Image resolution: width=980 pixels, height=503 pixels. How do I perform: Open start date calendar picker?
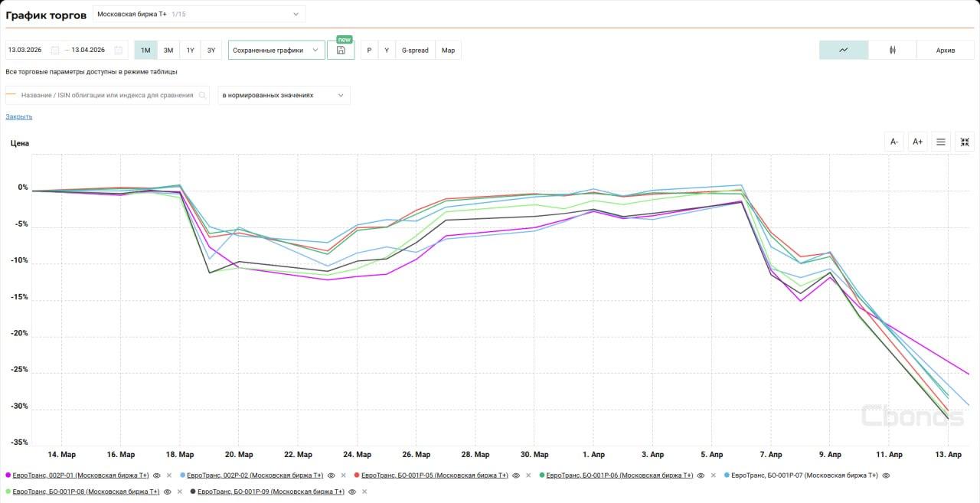(54, 51)
